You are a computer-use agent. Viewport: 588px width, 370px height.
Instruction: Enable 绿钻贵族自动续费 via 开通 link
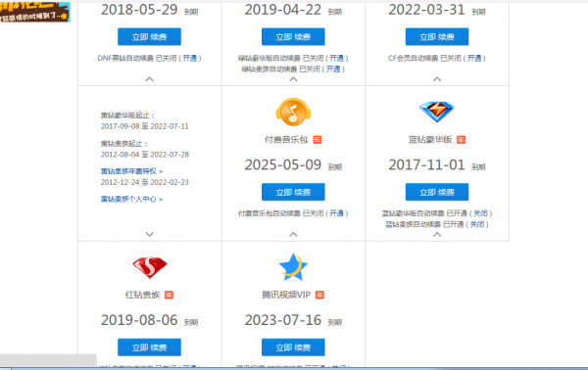click(x=333, y=69)
